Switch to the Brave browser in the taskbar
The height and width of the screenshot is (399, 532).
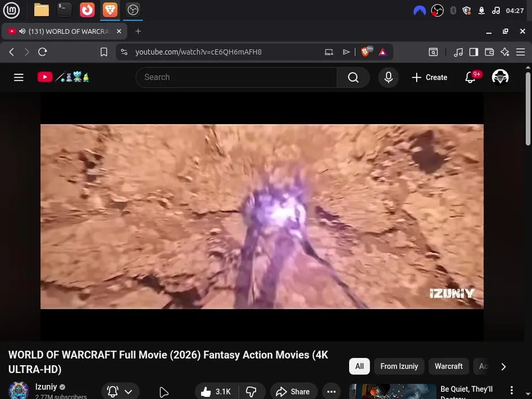110,10
